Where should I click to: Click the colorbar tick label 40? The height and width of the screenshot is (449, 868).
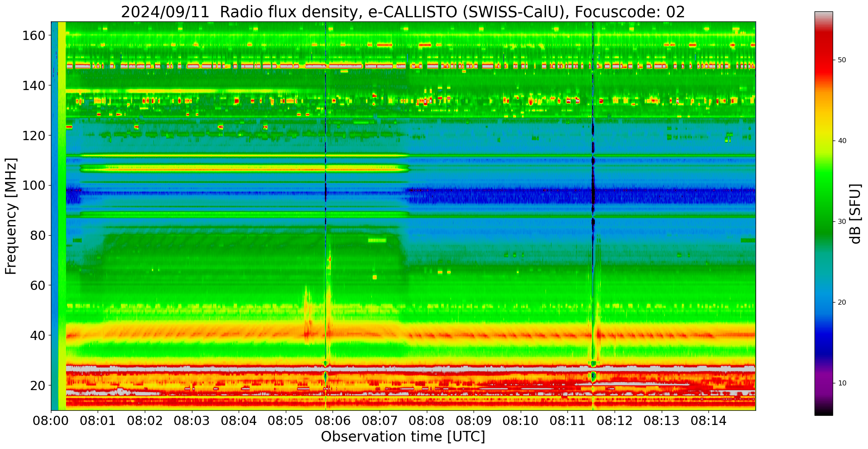click(x=842, y=141)
